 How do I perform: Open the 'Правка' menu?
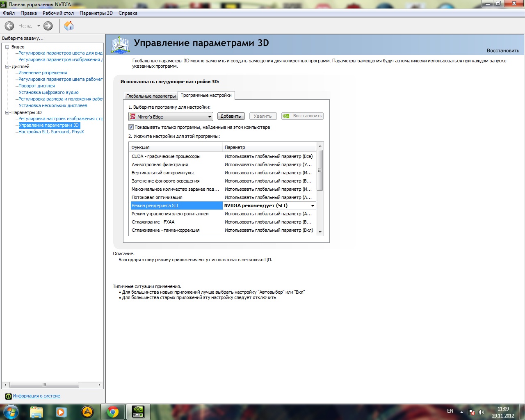(29, 13)
